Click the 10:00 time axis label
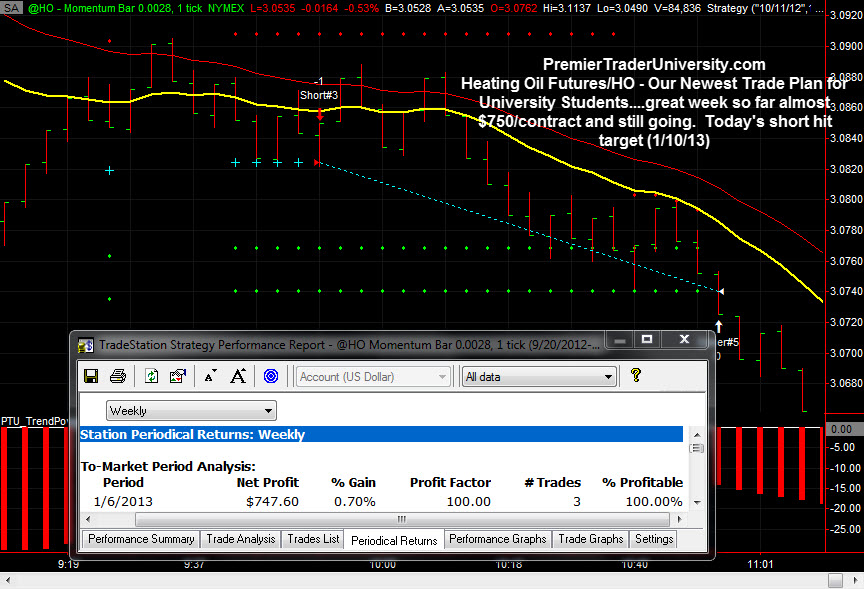The image size is (864, 589). click(x=382, y=564)
